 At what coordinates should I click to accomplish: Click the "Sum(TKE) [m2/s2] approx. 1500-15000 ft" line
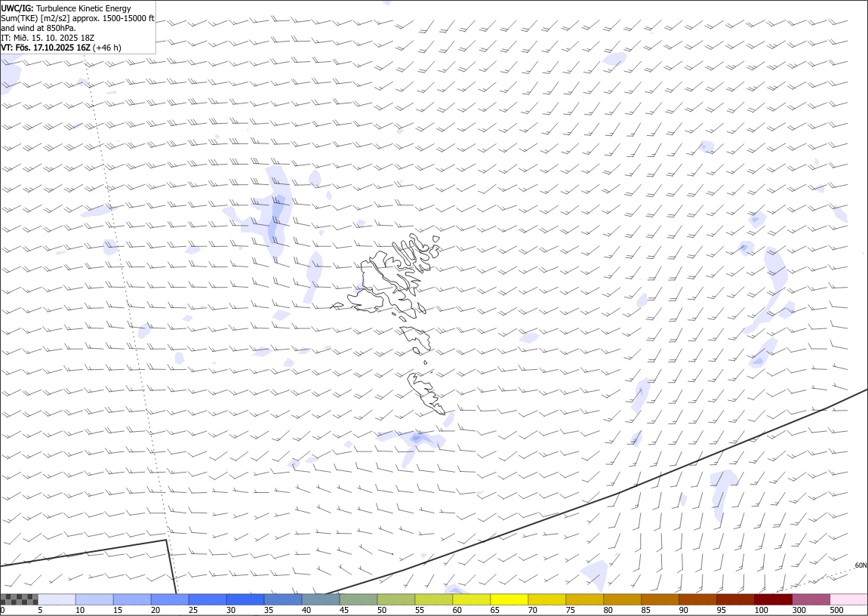(x=78, y=18)
